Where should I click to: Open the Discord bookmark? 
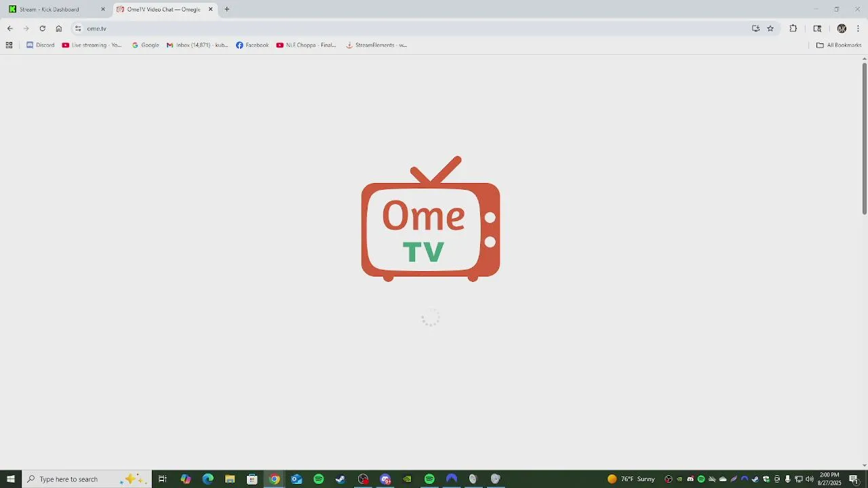coord(40,45)
